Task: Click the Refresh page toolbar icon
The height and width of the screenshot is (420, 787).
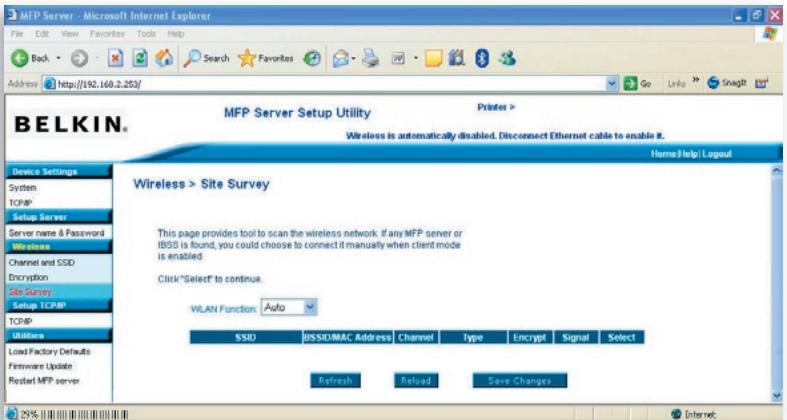Action: [x=140, y=59]
